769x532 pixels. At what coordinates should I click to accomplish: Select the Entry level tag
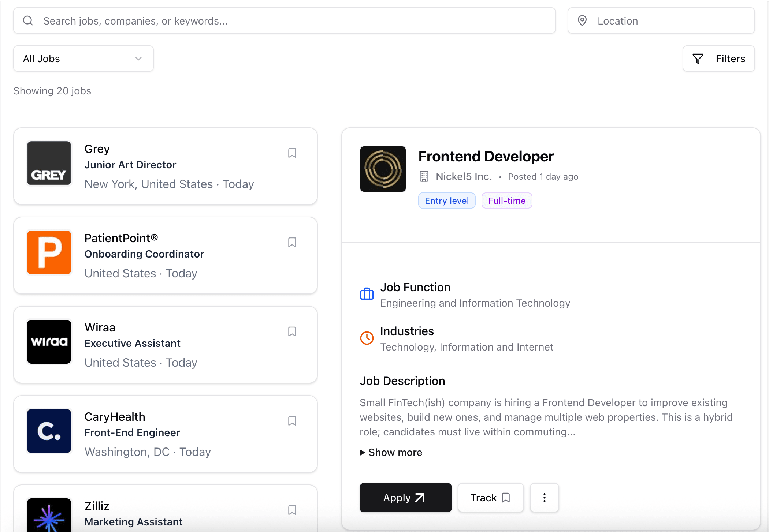[x=446, y=201]
